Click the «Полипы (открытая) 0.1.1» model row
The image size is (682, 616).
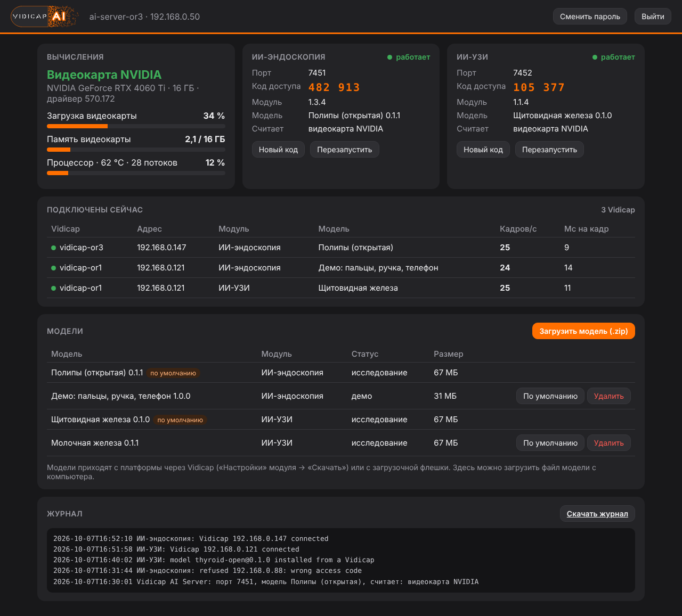coord(341,373)
